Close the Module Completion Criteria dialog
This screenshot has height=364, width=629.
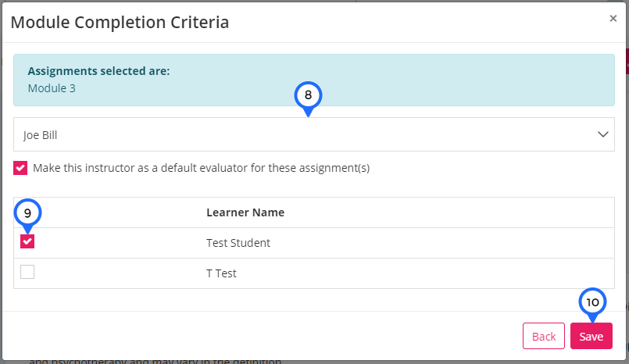click(x=613, y=18)
